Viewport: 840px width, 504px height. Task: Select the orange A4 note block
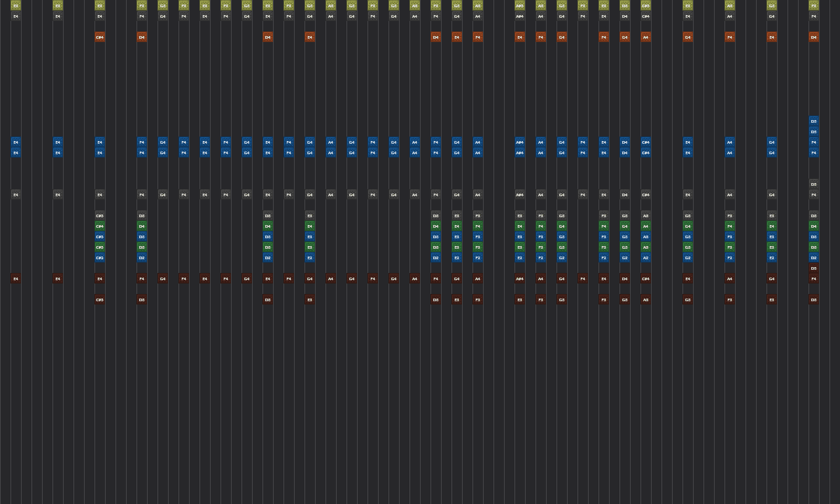click(646, 37)
